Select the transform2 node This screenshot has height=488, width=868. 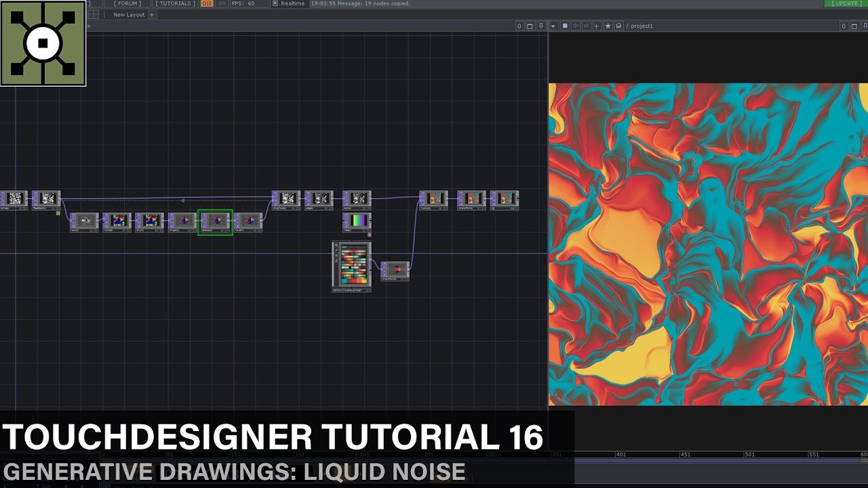pyautogui.click(x=395, y=270)
